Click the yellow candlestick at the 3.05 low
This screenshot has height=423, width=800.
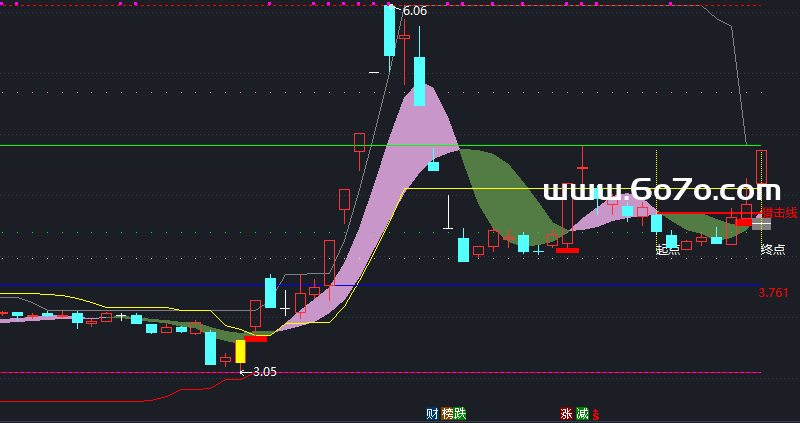tap(240, 351)
